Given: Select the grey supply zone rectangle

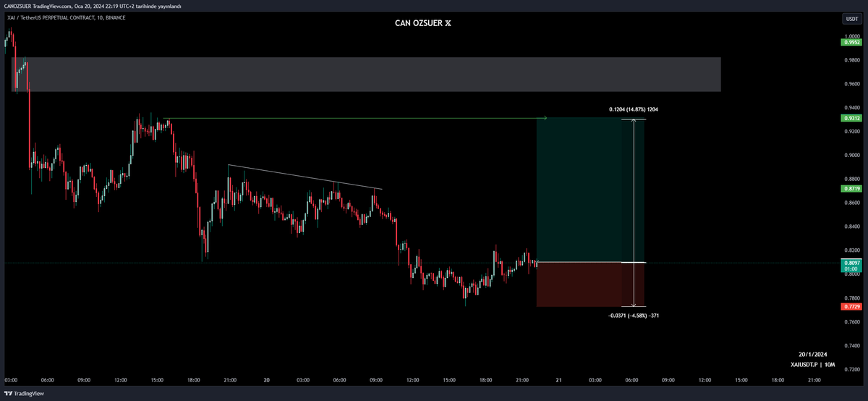Looking at the screenshot, I should [366, 75].
